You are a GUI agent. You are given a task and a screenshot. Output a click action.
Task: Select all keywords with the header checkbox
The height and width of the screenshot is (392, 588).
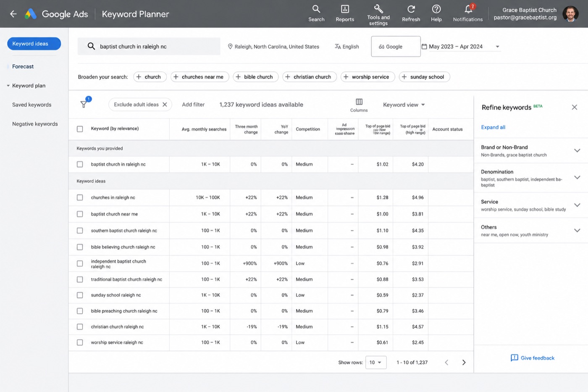pyautogui.click(x=80, y=129)
